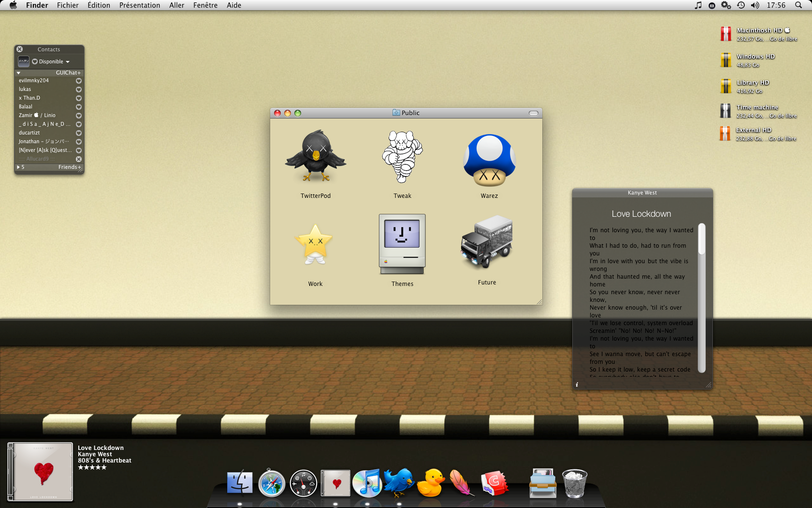Open heart album artwork app in Dock

tap(335, 483)
